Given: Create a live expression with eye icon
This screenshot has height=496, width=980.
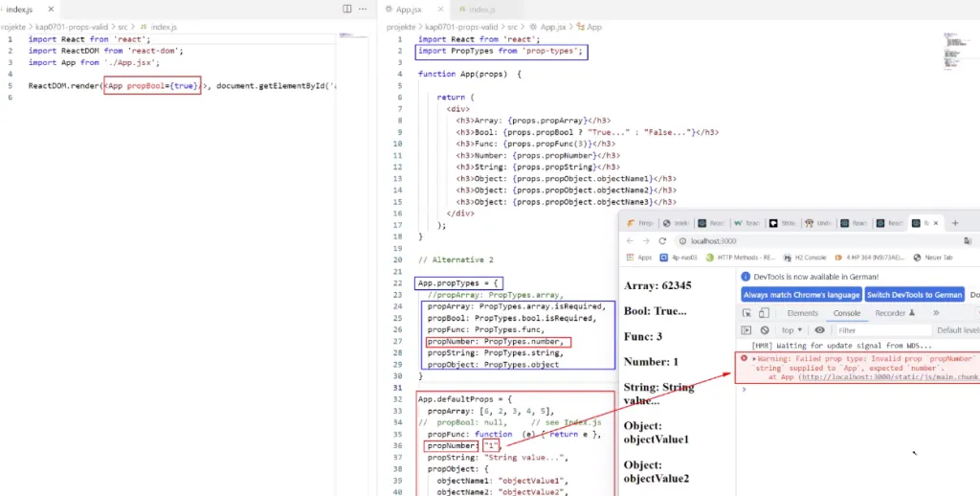Looking at the screenshot, I should click(819, 330).
